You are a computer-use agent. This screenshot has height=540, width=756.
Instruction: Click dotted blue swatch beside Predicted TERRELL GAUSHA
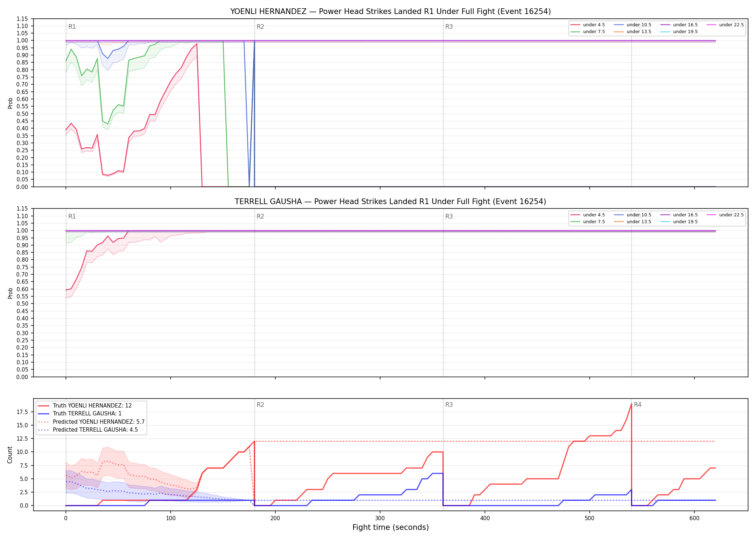(44, 430)
